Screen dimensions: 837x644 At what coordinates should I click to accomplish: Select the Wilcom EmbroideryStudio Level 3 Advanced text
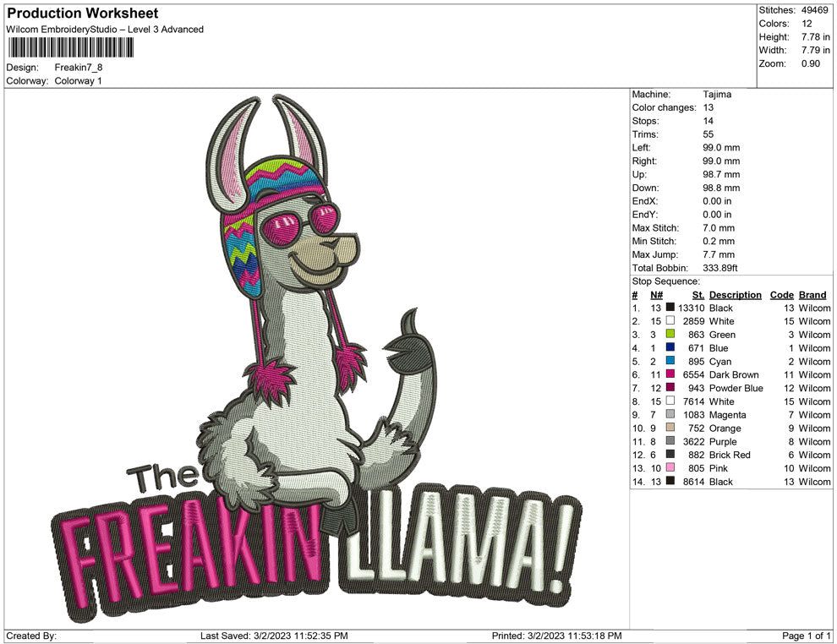105,30
